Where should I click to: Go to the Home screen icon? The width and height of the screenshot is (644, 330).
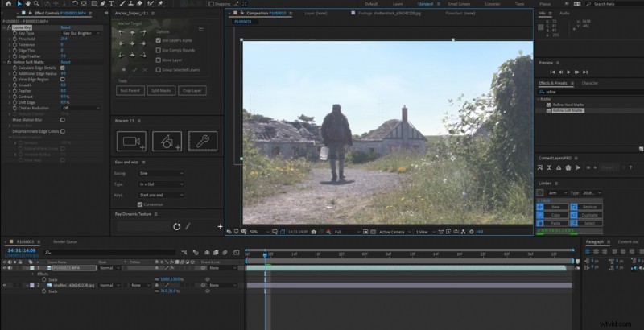pos(8,4)
